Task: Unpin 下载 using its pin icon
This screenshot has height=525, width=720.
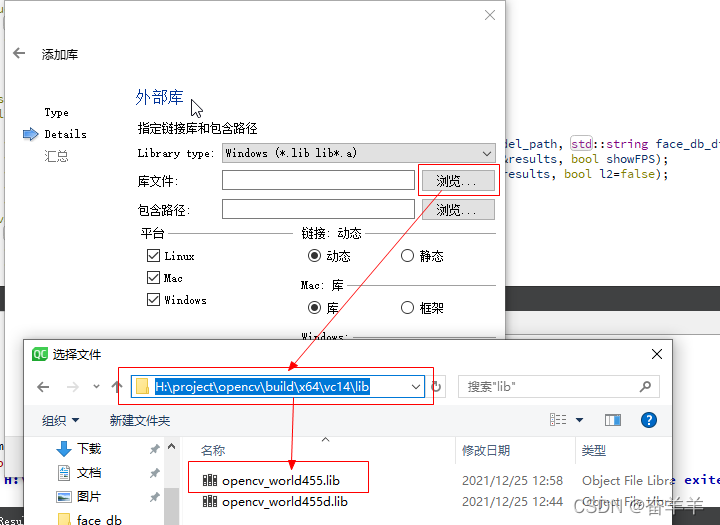Action: (x=155, y=449)
